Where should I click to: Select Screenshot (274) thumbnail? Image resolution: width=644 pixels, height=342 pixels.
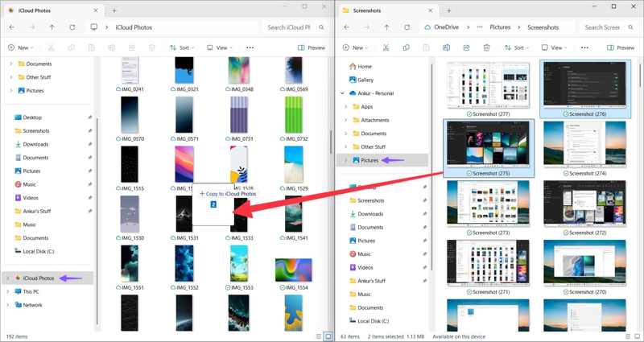[x=585, y=145]
